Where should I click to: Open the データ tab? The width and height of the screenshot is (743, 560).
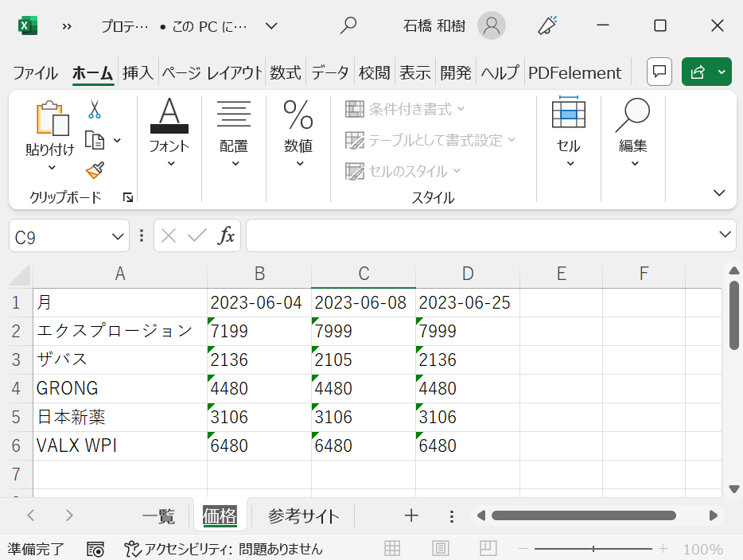(x=330, y=73)
